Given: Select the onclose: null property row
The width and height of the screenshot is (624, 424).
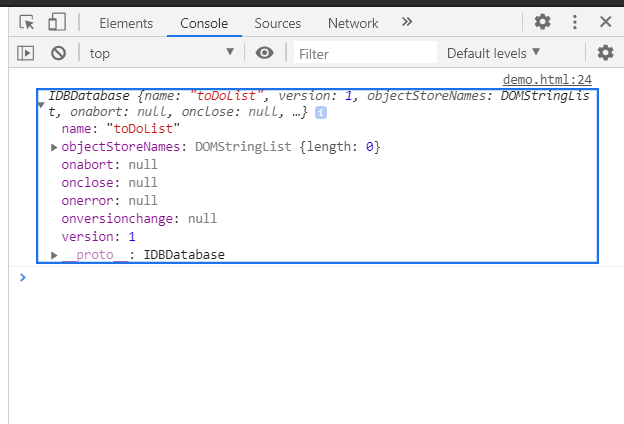Looking at the screenshot, I should [109, 182].
